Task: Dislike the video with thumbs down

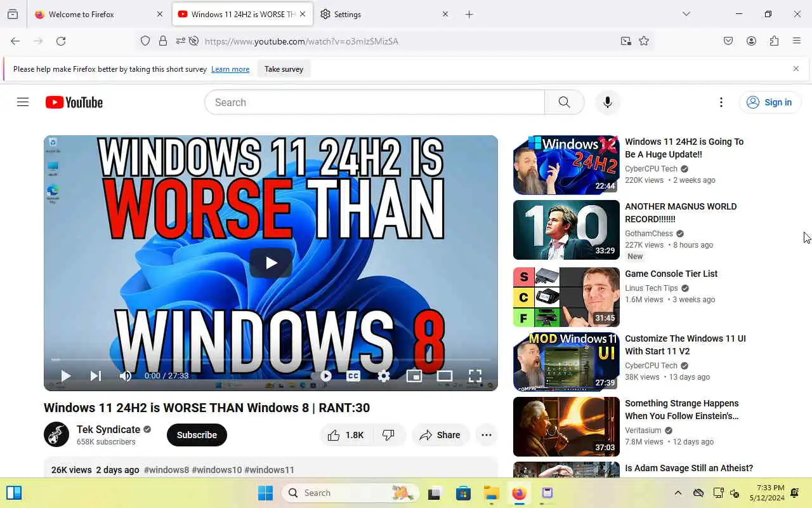Action: click(x=388, y=435)
